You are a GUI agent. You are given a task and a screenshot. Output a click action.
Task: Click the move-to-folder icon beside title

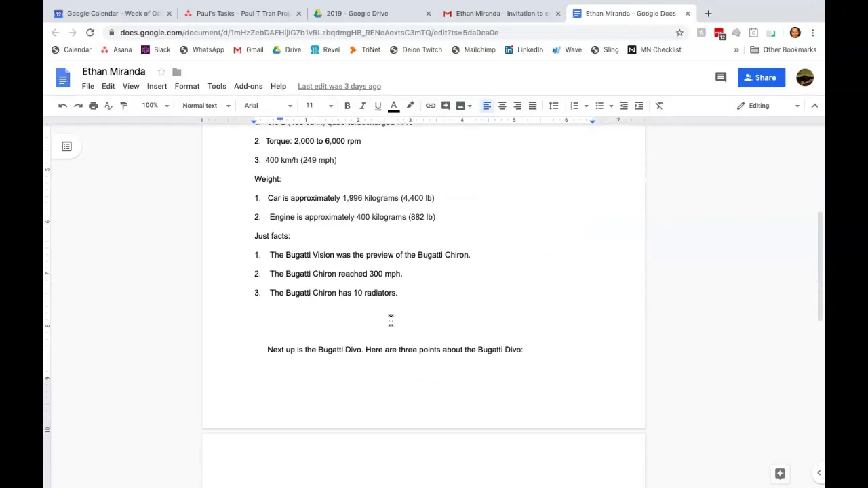[177, 72]
